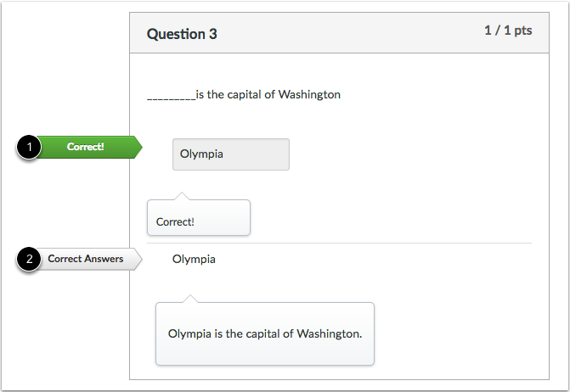Viewport: 570px width, 392px height.
Task: Click the pointer tip of explanation bubble
Action: tap(190, 298)
